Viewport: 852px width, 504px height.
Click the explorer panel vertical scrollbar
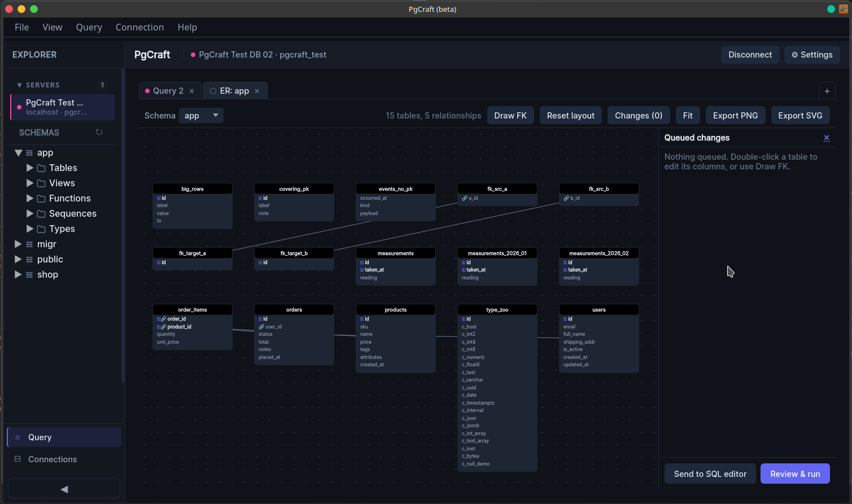tap(123, 226)
